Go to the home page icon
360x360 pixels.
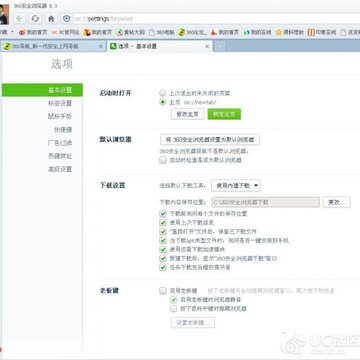pyautogui.click(x=51, y=19)
